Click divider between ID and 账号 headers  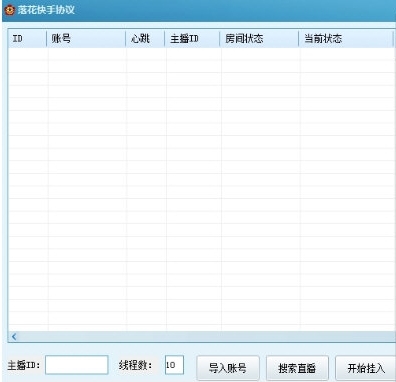(47, 39)
